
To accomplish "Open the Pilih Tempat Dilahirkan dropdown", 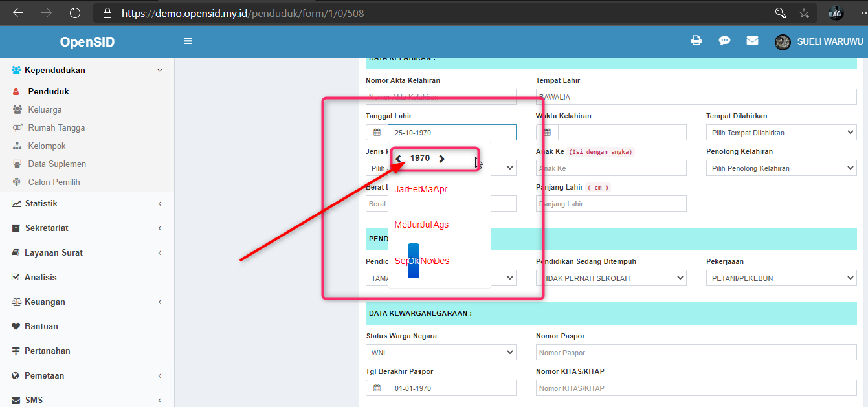I will tap(781, 133).
